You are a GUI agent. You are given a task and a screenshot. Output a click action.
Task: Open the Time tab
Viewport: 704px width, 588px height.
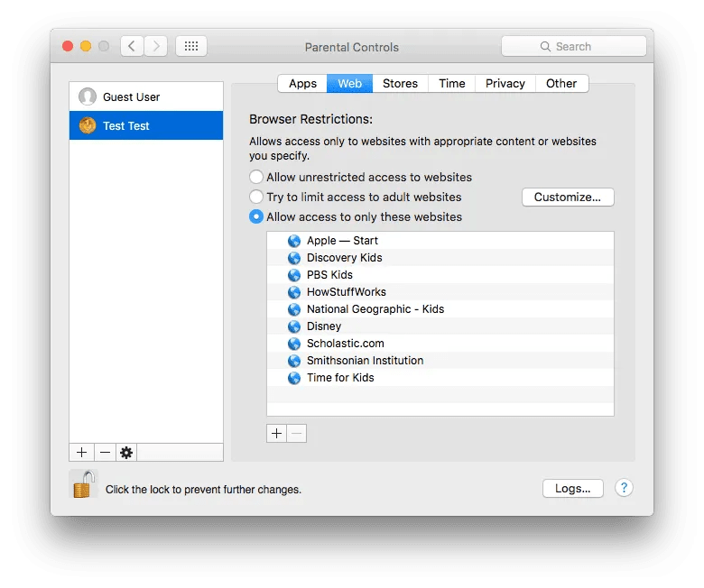(451, 84)
